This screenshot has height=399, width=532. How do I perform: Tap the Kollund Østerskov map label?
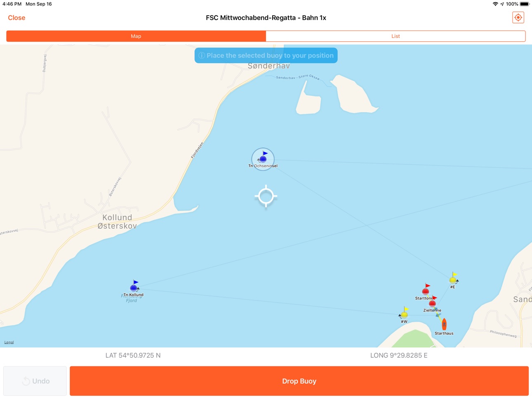pyautogui.click(x=117, y=222)
